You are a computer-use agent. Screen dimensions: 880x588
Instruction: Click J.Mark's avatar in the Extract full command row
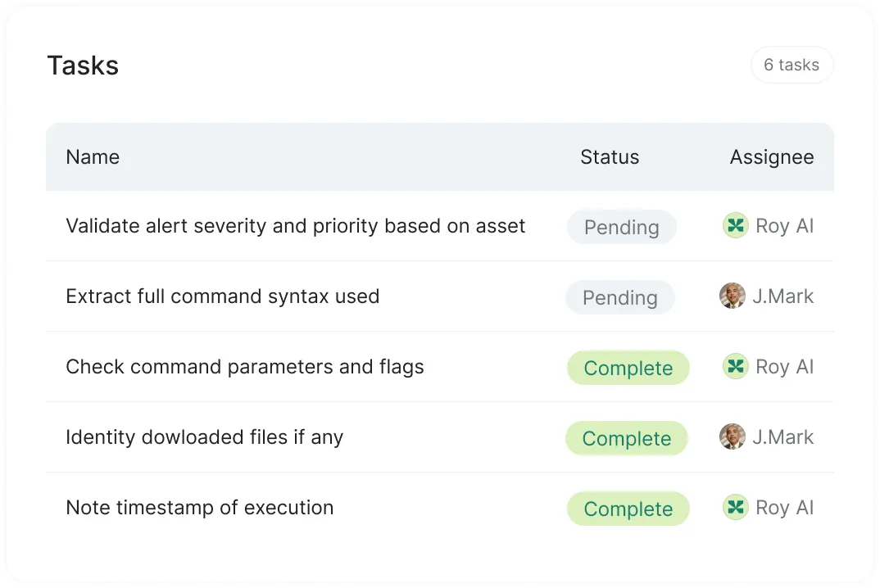[x=733, y=296]
